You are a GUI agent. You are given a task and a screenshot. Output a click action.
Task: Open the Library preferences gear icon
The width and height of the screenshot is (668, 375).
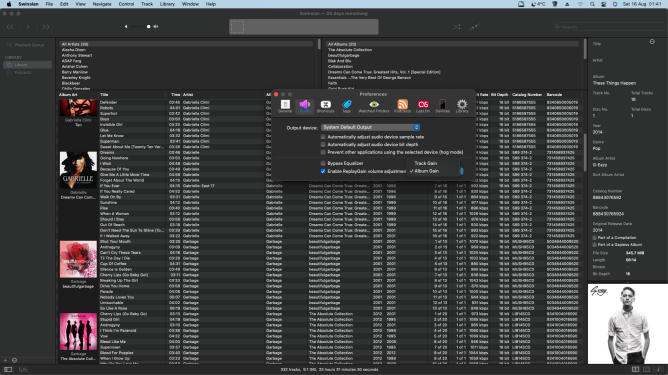[462, 106]
